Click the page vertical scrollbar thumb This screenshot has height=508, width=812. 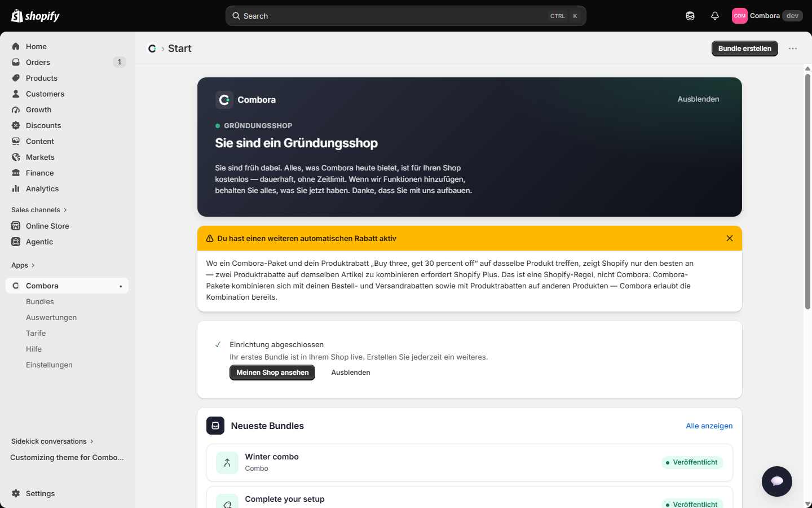807,192
